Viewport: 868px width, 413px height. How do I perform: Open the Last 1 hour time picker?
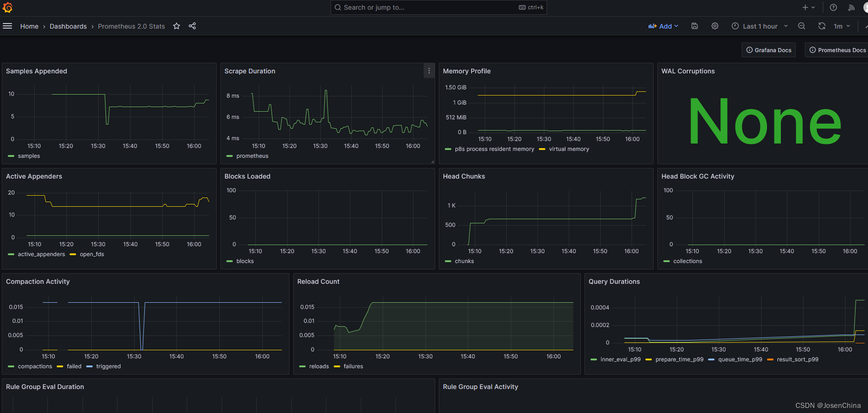tap(760, 26)
